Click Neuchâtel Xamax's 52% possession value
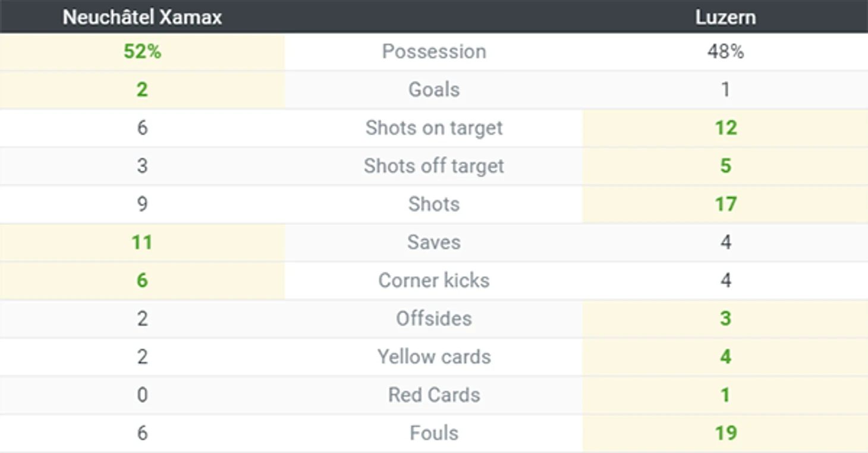The width and height of the screenshot is (868, 453). click(x=142, y=52)
